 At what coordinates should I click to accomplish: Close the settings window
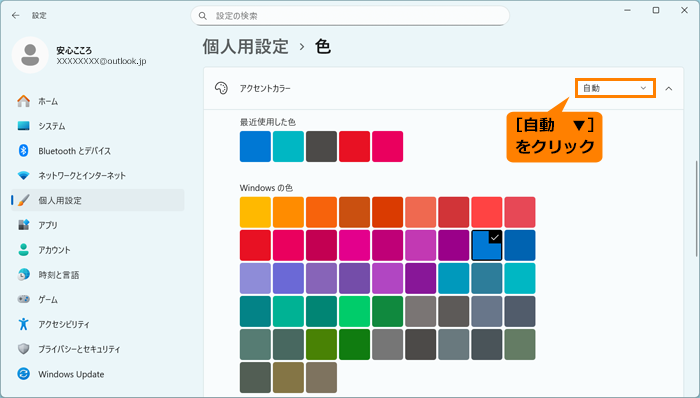684,10
